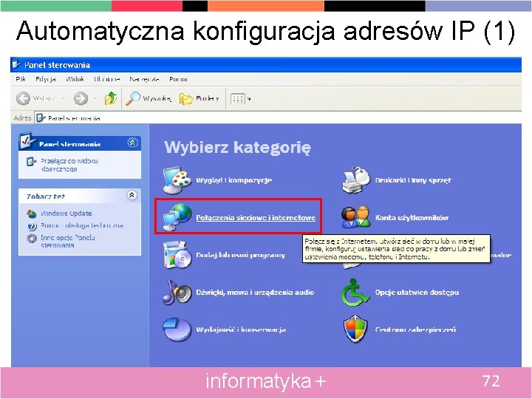
Task: Click Drukarki i inny sprzęt text link
Action: pyautogui.click(x=413, y=180)
